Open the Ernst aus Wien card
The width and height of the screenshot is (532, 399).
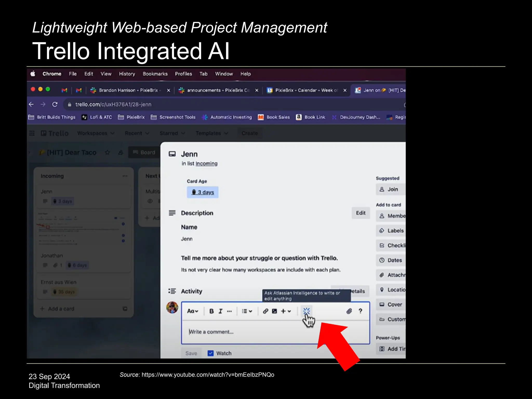pos(84,287)
